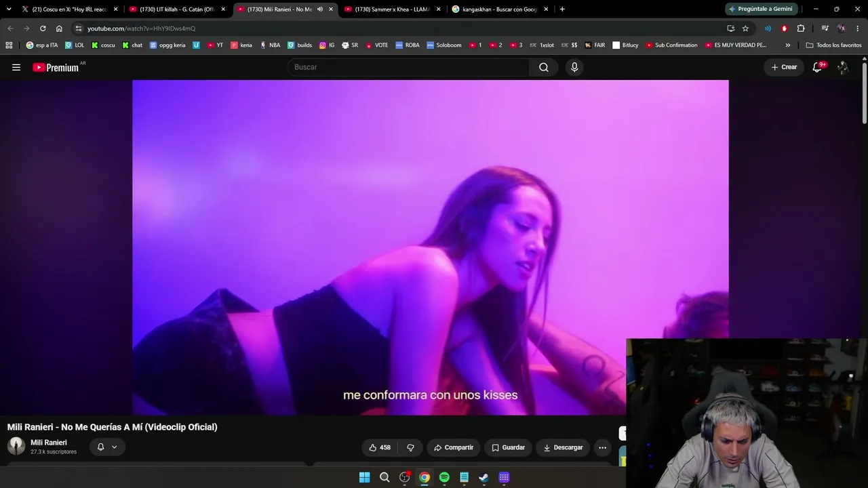The width and height of the screenshot is (868, 488).
Task: Start voice search with the microphone
Action: click(574, 67)
